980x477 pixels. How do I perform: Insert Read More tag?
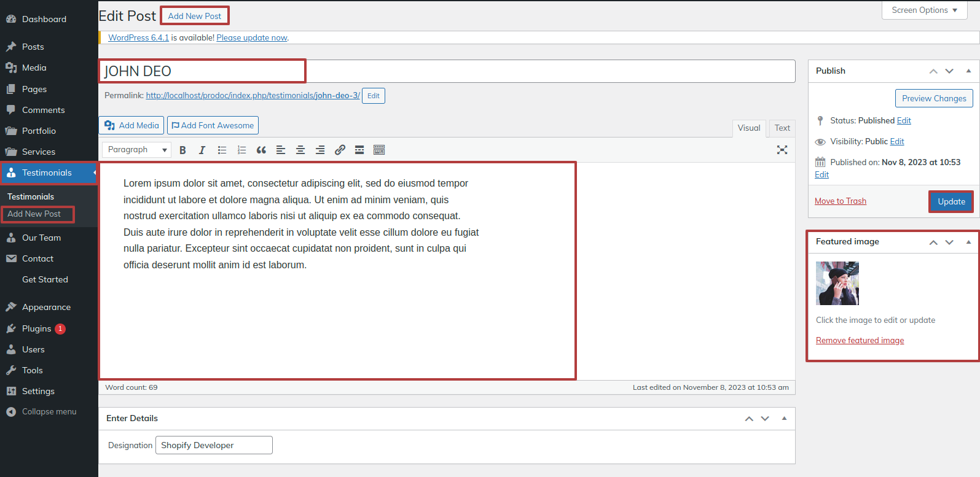coord(359,150)
